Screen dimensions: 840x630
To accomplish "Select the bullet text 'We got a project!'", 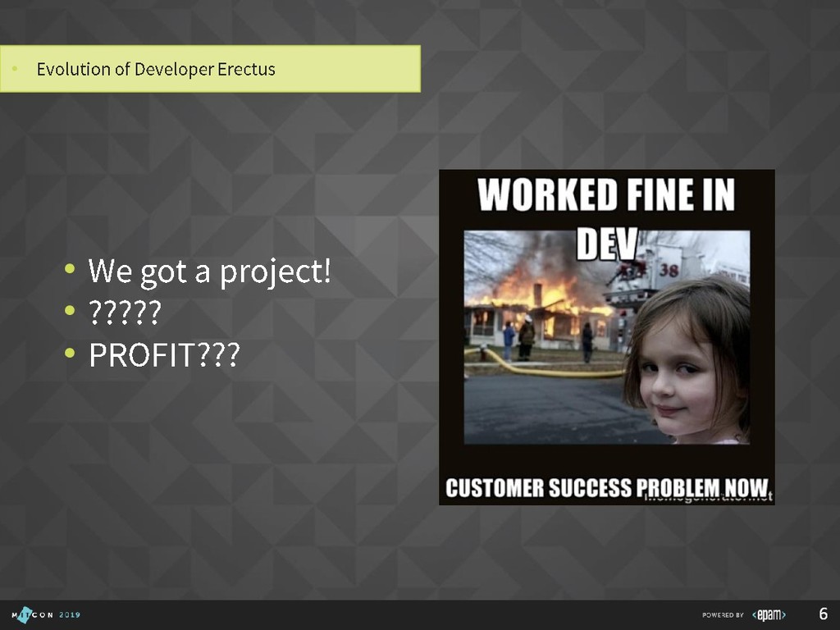I will click(209, 271).
